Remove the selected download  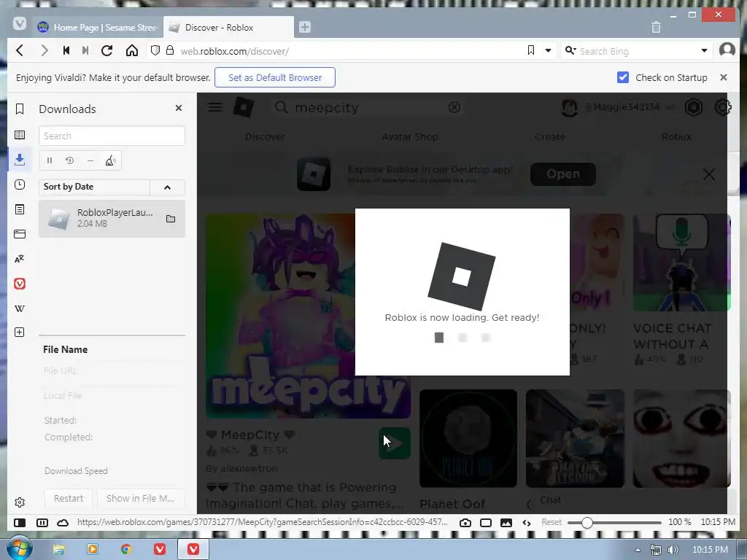pyautogui.click(x=90, y=160)
